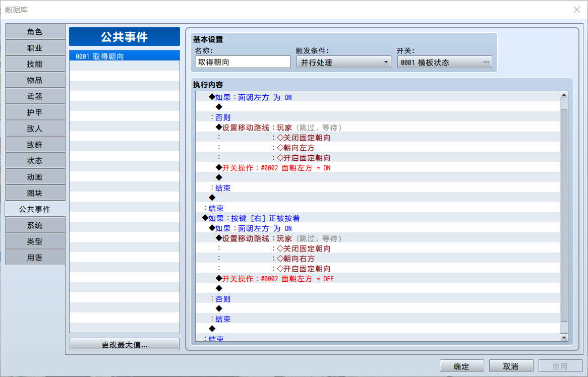Viewport: 588px width, 377px height.
Task: Open the 护甲 tab
Action: (x=35, y=112)
